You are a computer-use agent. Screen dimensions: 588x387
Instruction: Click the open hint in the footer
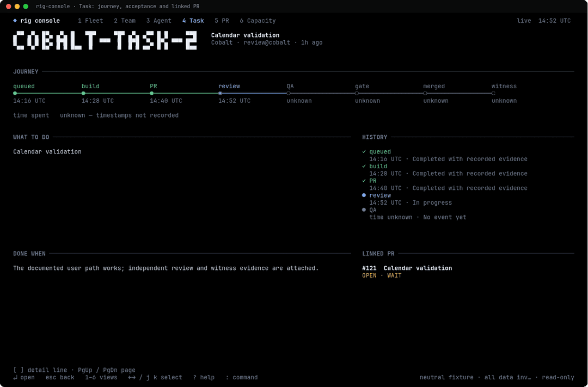click(24, 377)
